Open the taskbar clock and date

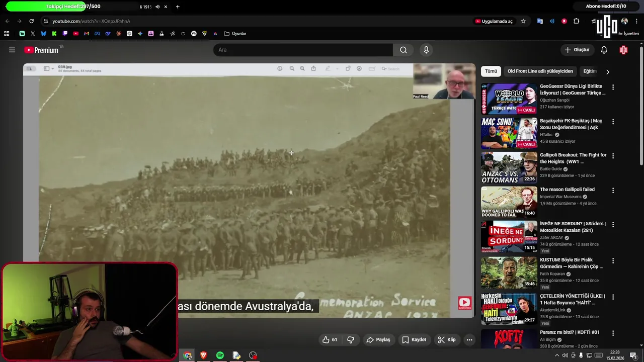pos(615,355)
